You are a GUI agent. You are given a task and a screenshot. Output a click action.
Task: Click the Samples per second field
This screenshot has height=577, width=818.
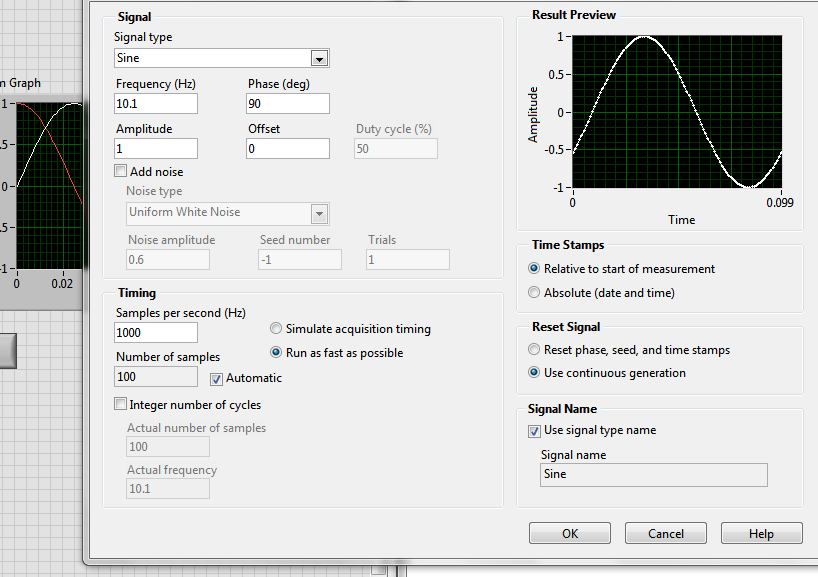(x=156, y=332)
